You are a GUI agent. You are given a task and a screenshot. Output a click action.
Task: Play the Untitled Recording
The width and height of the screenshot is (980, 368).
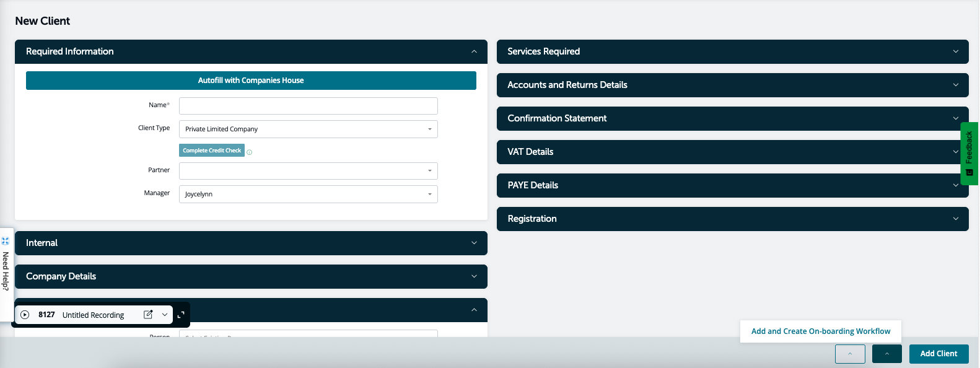25,315
